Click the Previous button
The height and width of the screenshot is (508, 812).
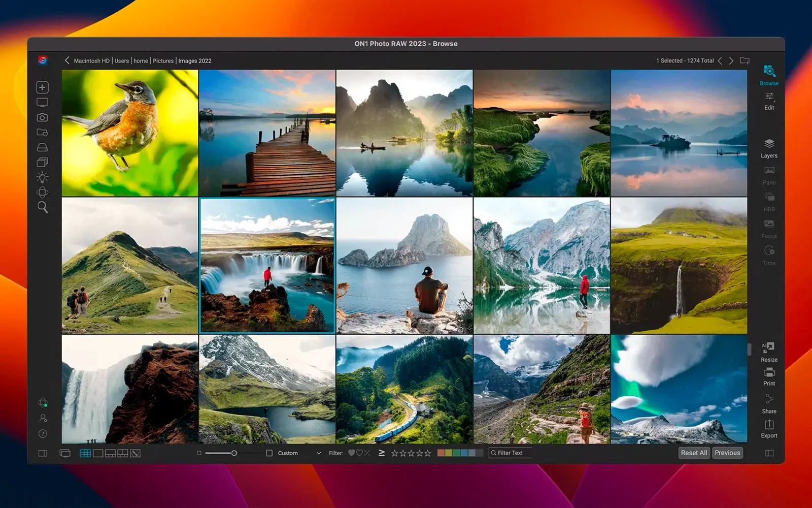[727, 453]
